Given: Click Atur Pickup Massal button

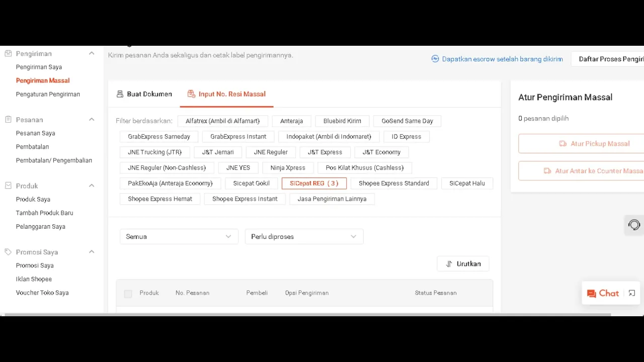Looking at the screenshot, I should [581, 144].
